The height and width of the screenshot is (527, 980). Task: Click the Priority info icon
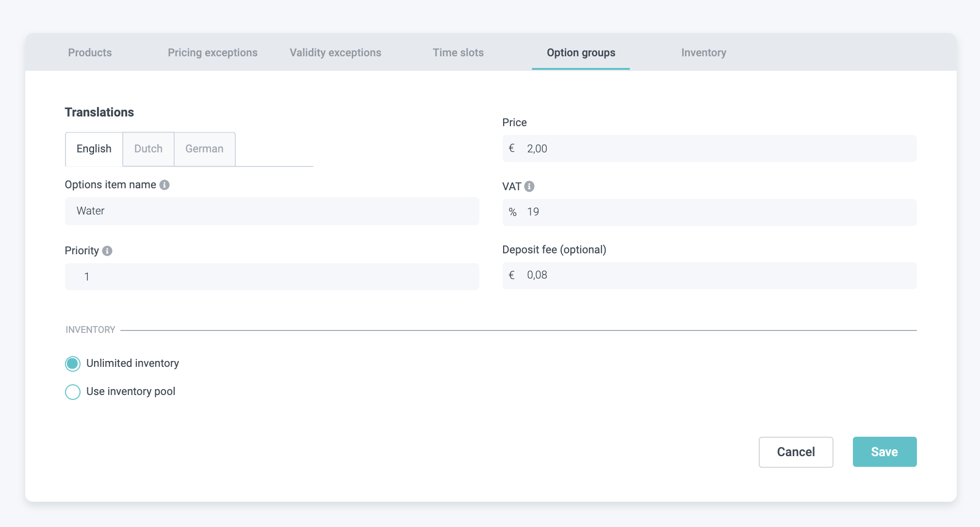click(107, 251)
